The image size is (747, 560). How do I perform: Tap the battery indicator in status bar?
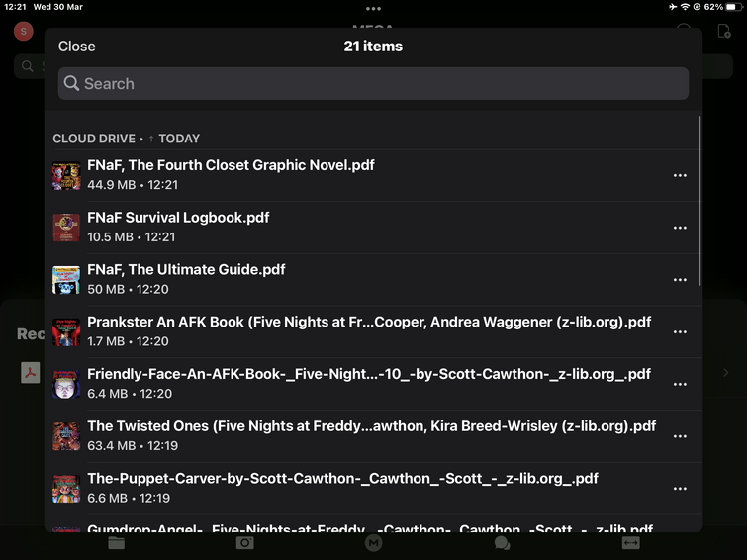pyautogui.click(x=734, y=7)
